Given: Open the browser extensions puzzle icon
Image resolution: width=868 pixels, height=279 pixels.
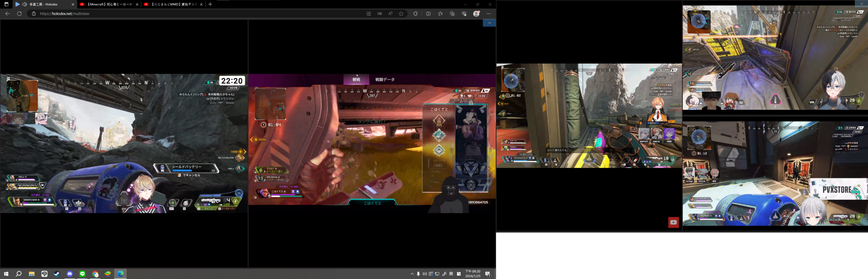Looking at the screenshot, I should click(x=415, y=14).
